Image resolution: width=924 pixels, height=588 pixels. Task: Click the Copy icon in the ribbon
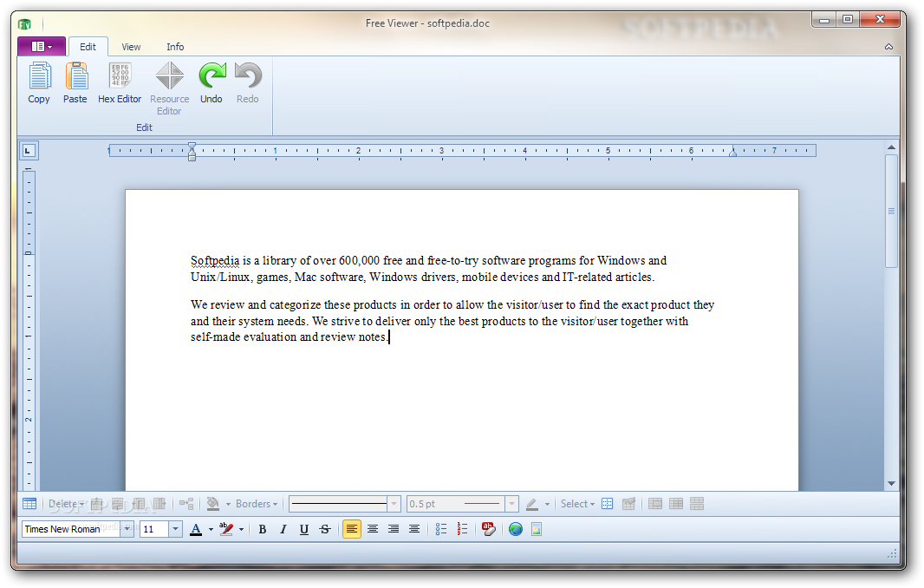[39, 75]
